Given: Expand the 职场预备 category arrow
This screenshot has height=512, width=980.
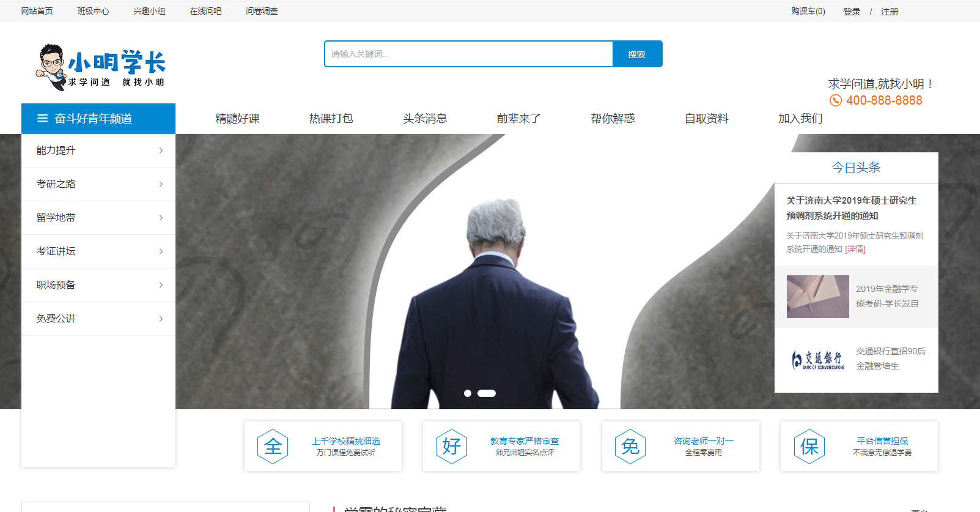Looking at the screenshot, I should (x=161, y=285).
